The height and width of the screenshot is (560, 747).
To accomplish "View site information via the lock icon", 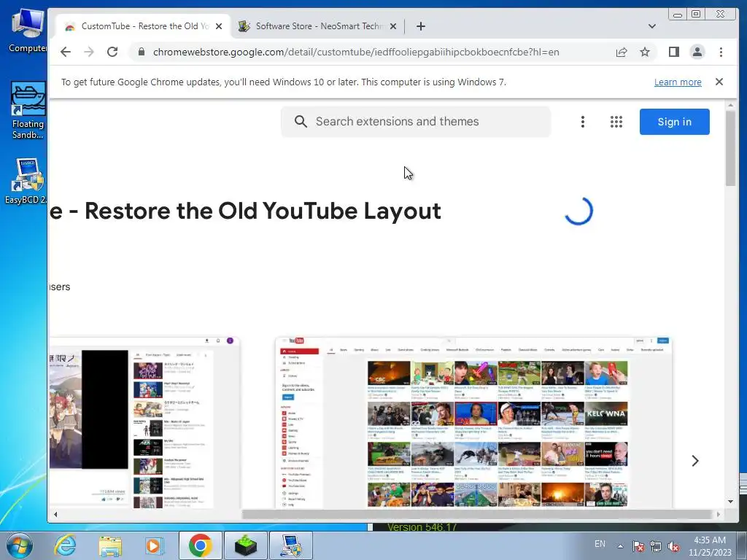I will click(141, 52).
